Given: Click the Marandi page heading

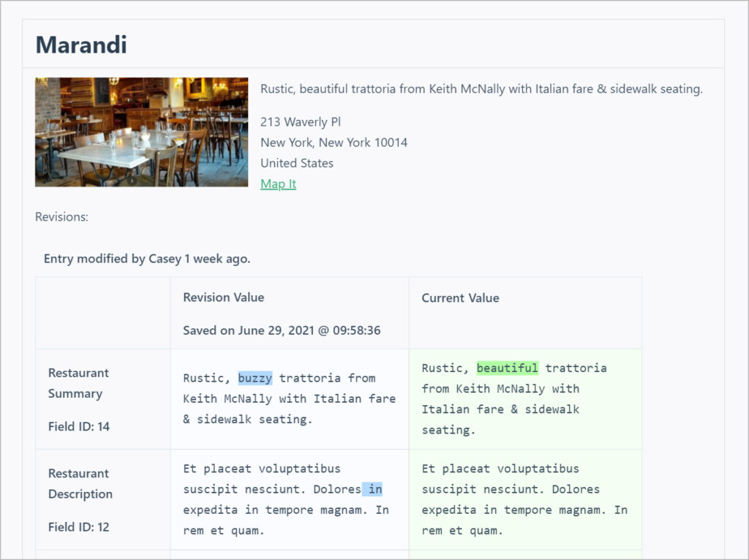Looking at the screenshot, I should click(81, 45).
